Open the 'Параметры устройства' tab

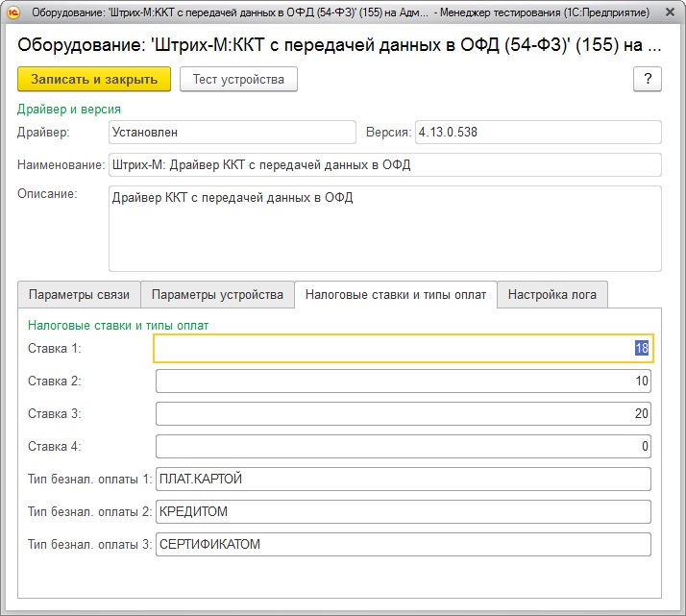click(x=217, y=294)
